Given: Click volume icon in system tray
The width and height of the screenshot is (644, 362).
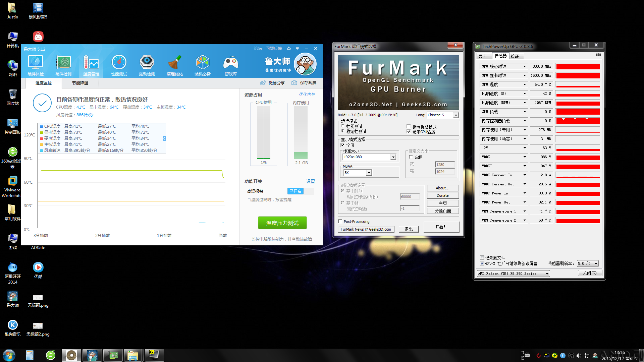Looking at the screenshot, I should tap(579, 356).
